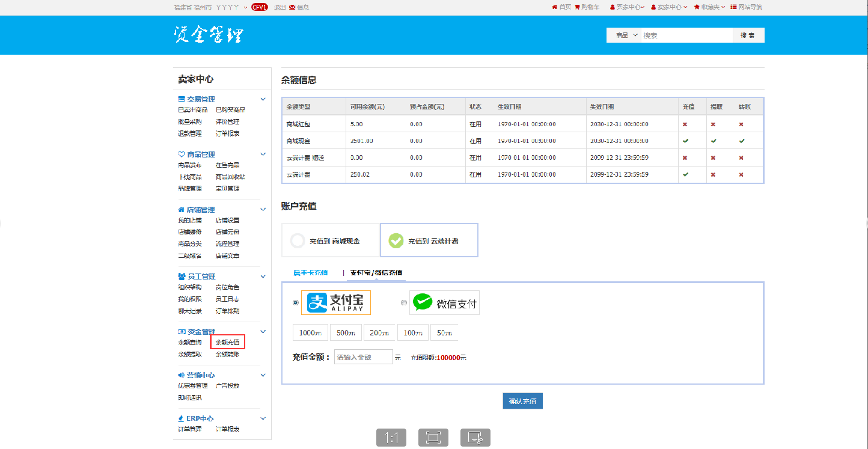This screenshot has width=868, height=449.
Task: Click the fit-to-screen icon at bottom
Action: 433,438
